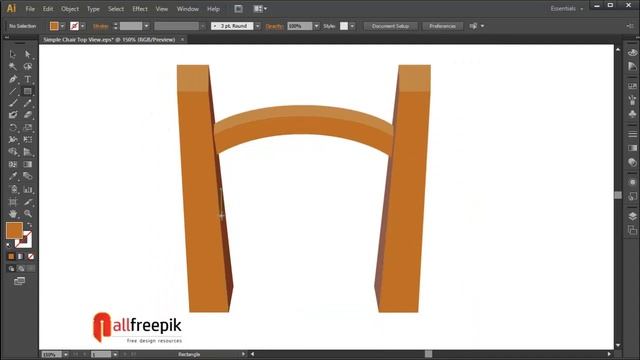
Task: Choose the Symbol Sprayer tool
Action: (x=13, y=189)
